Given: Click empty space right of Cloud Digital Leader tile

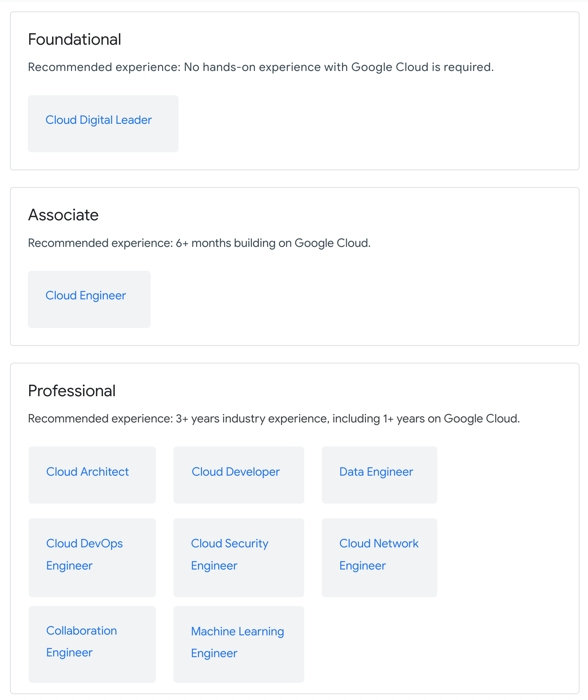Looking at the screenshot, I should click(x=369, y=124).
